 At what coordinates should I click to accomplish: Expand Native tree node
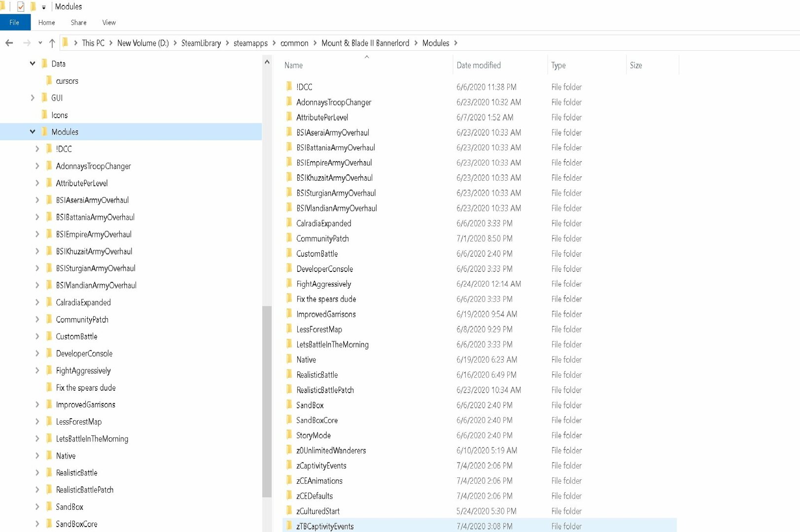(37, 456)
